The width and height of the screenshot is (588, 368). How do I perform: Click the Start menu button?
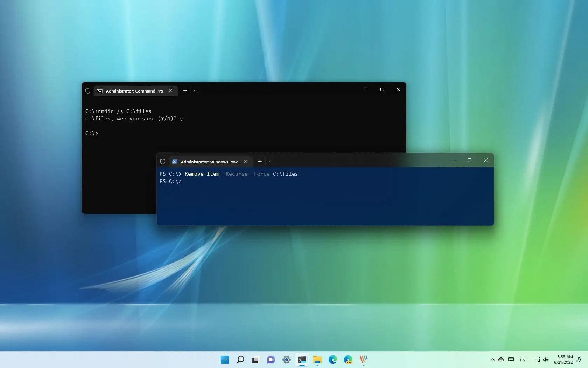[225, 360]
